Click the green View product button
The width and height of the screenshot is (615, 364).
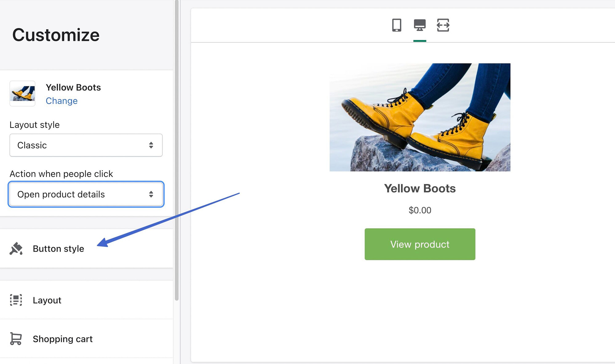(x=420, y=244)
